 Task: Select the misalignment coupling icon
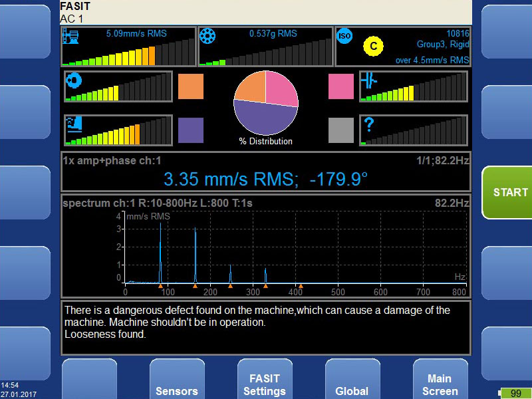pos(369,80)
